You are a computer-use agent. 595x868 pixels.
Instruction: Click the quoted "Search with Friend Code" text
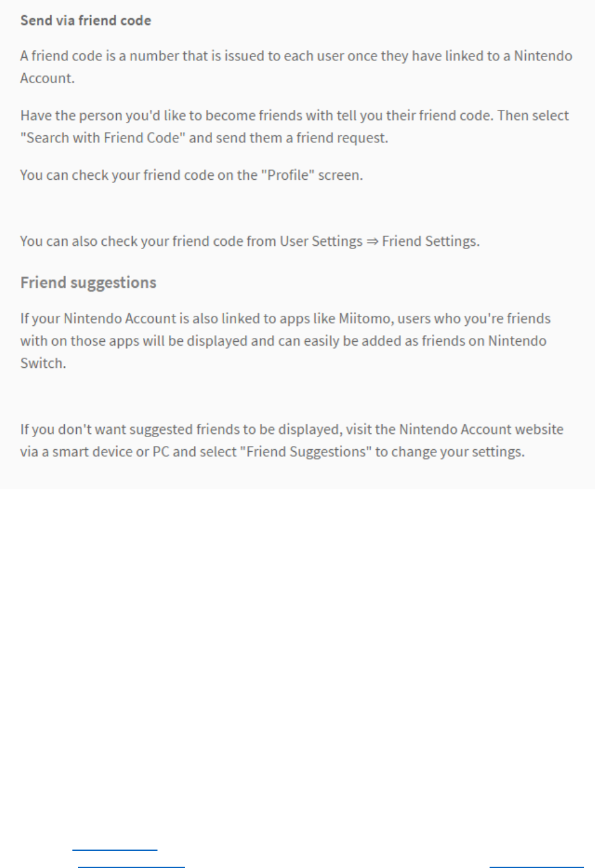coord(103,138)
